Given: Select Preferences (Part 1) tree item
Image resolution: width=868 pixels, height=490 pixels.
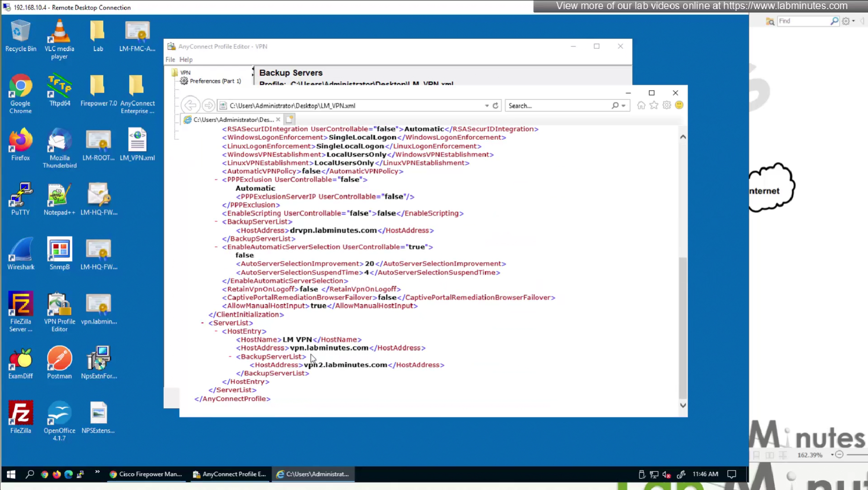Looking at the screenshot, I should (215, 81).
